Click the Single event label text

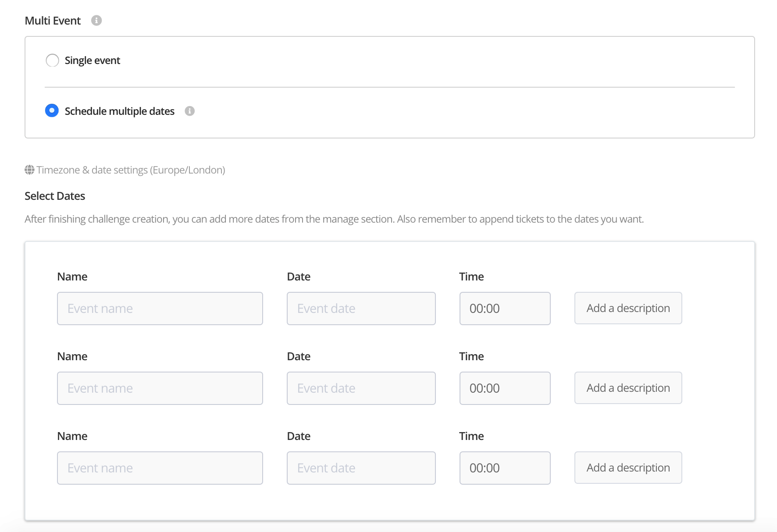point(93,60)
